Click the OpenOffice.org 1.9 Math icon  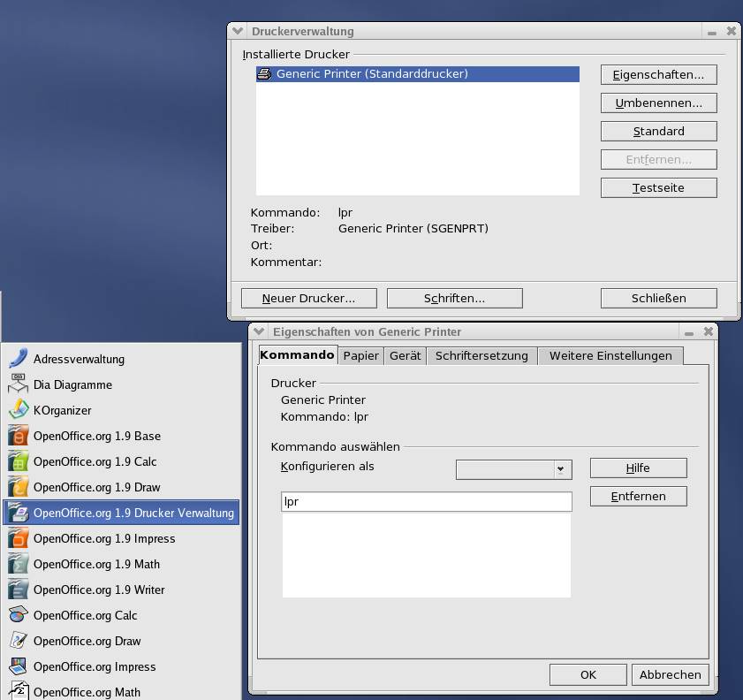click(x=18, y=564)
